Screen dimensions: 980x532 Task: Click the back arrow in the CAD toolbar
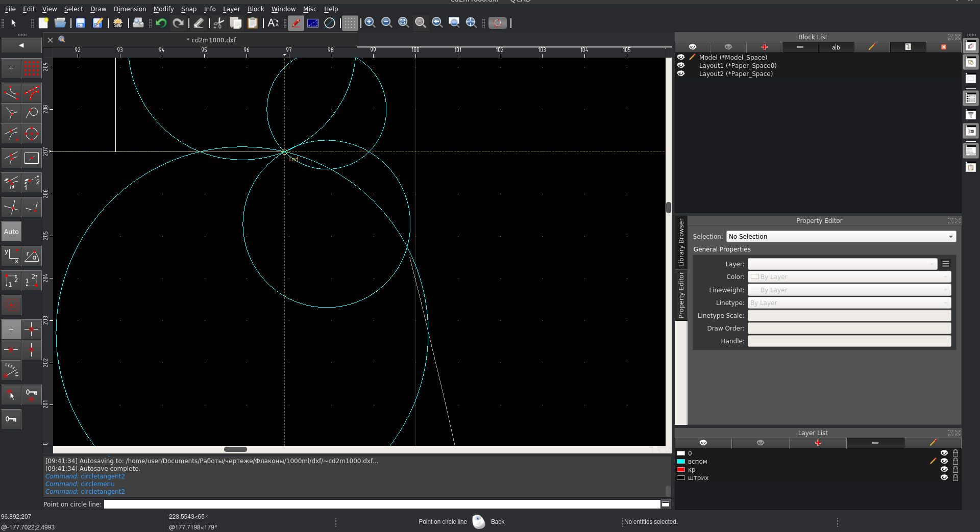pyautogui.click(x=21, y=45)
